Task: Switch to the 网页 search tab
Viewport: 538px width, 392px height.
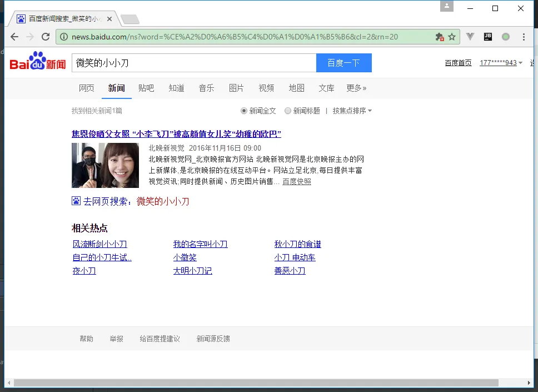Action: click(87, 88)
